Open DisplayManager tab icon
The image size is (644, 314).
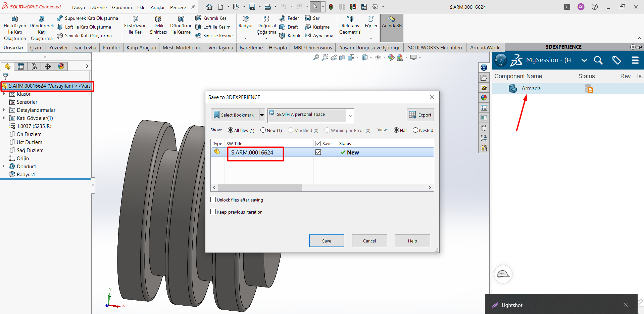(x=61, y=66)
